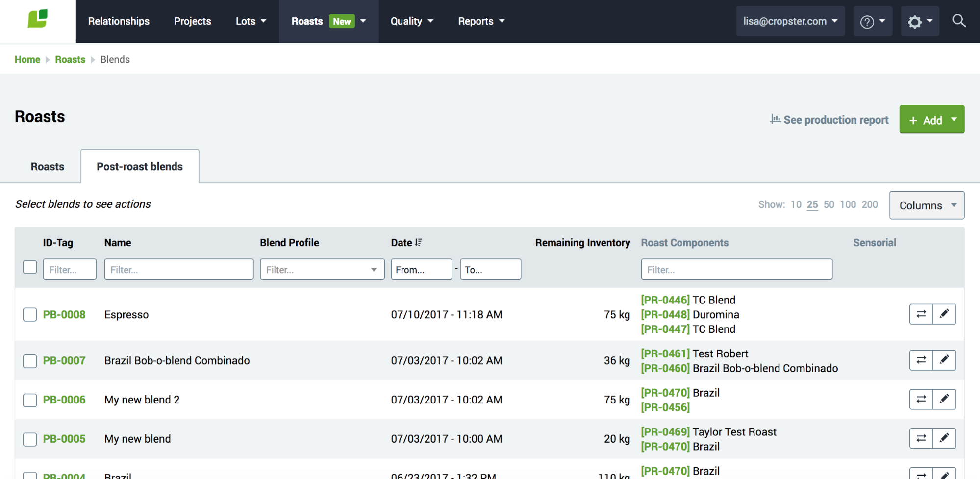Open the Projects menu item
Screen dimensions: 980x479
click(x=193, y=21)
